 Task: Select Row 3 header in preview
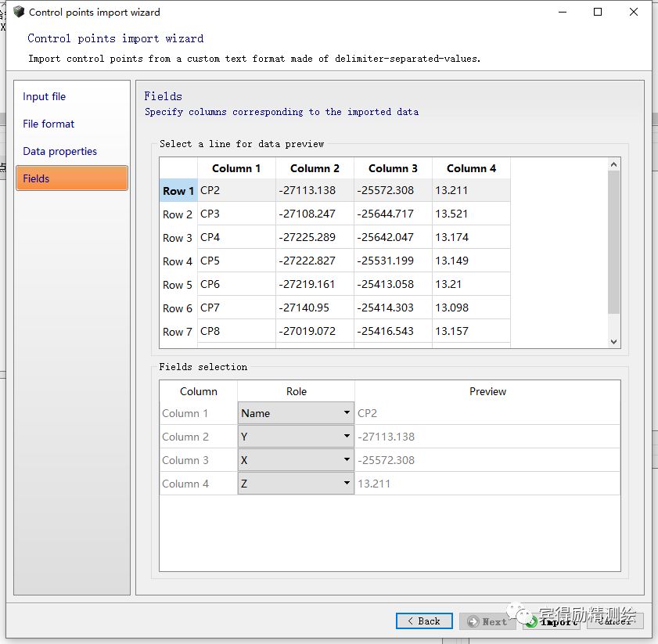click(x=178, y=238)
